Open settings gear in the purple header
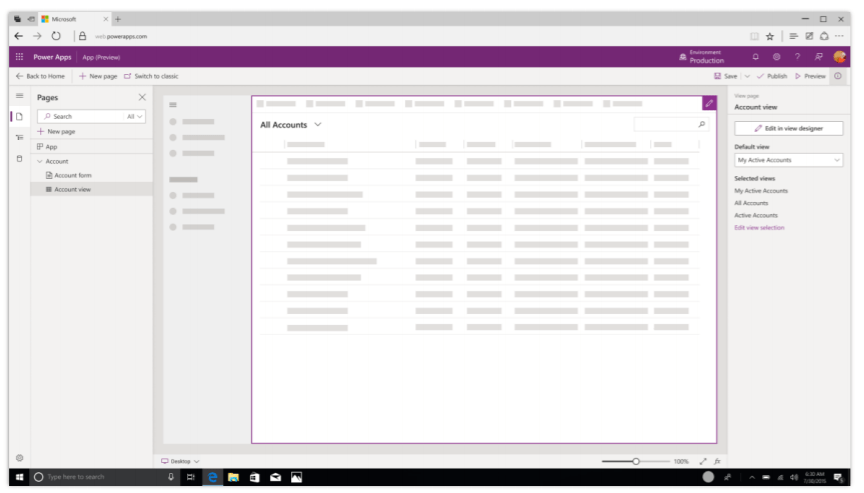This screenshot has width=864, height=493. click(776, 57)
